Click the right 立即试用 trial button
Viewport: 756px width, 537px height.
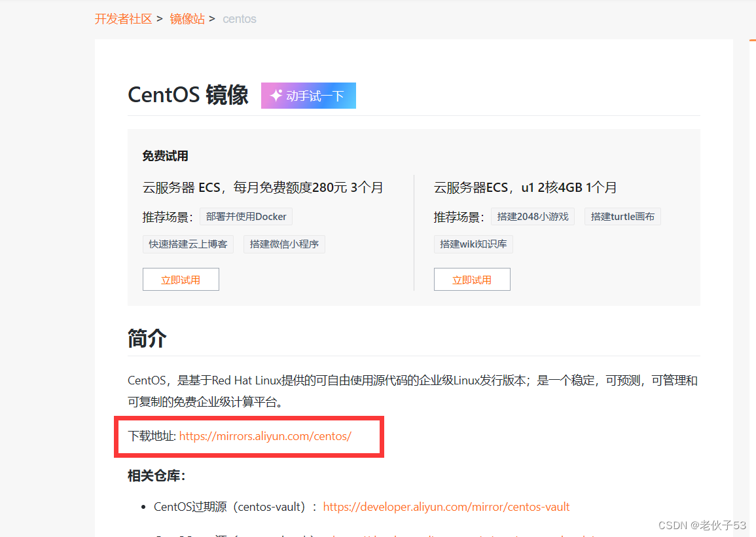click(472, 279)
